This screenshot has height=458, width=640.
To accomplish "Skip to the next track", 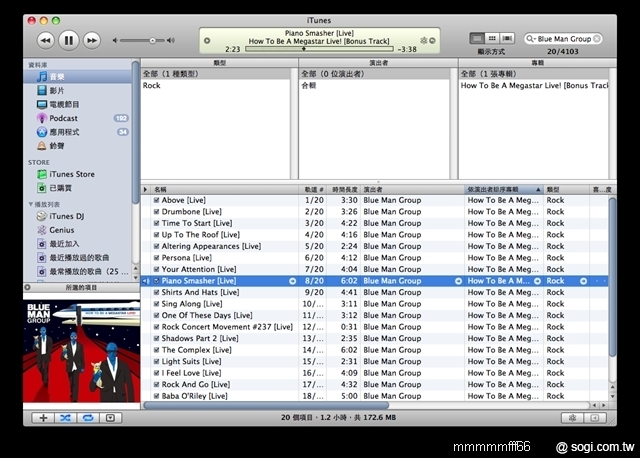I will [91, 40].
